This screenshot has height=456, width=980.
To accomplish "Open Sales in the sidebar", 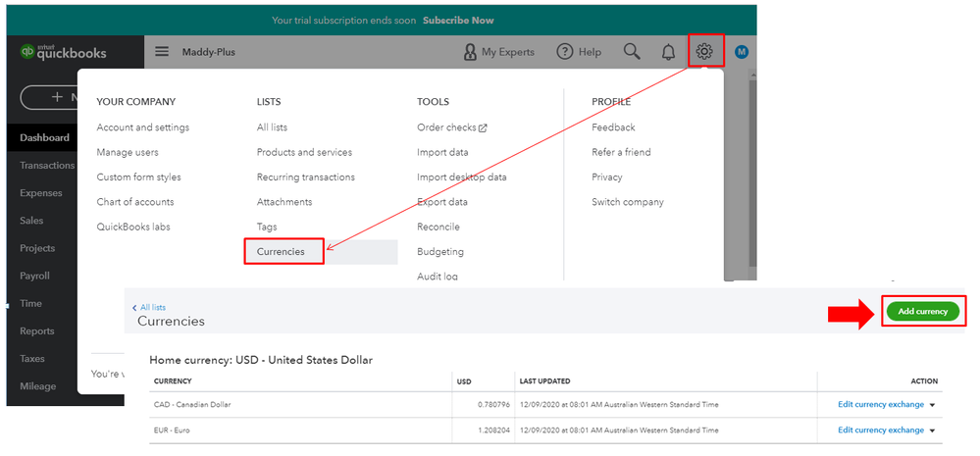I will click(x=31, y=221).
